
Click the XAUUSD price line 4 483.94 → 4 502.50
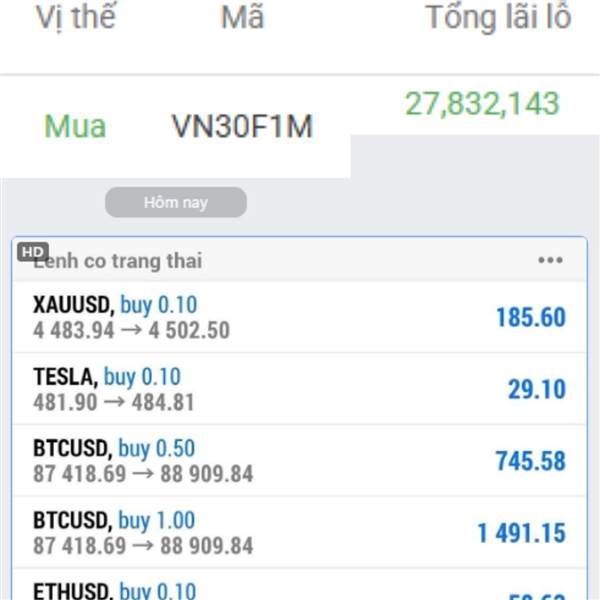131,330
